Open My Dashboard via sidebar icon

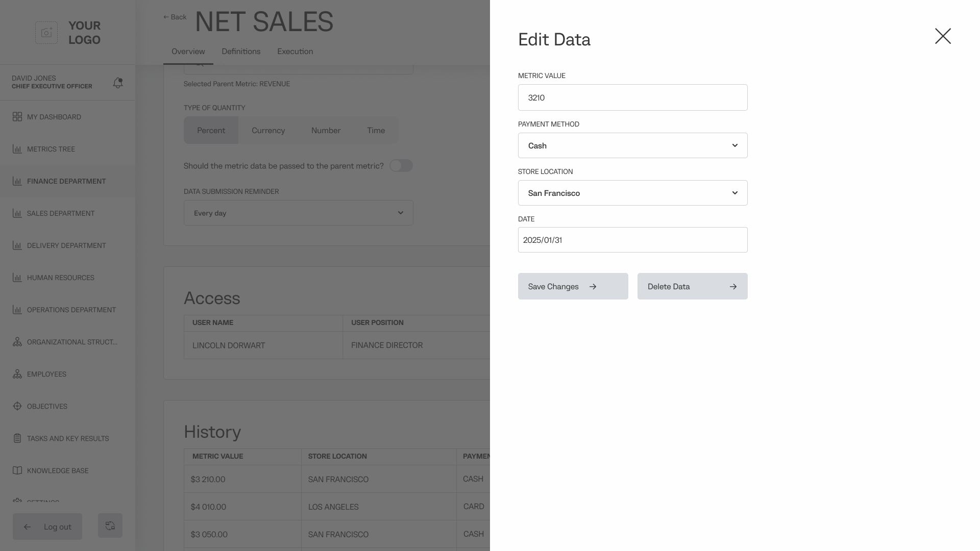(17, 117)
